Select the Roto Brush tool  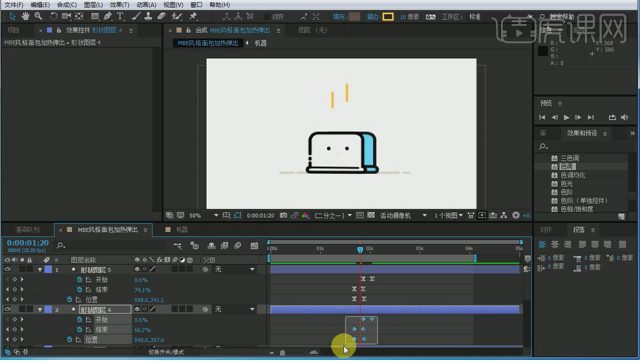pyautogui.click(x=177, y=16)
